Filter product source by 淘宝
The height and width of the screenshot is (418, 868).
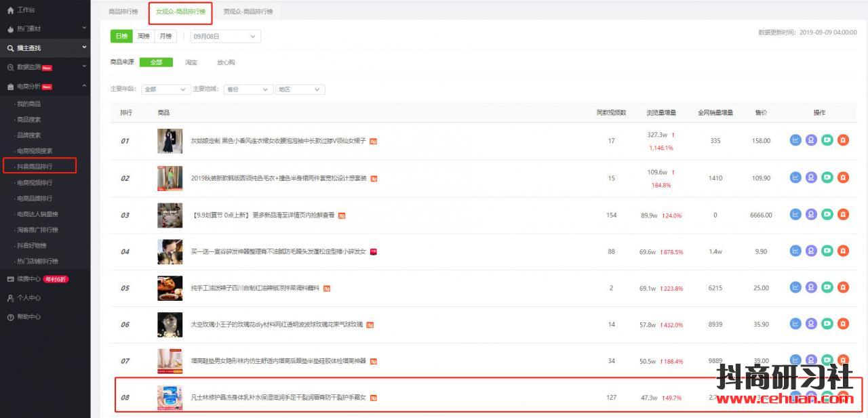[x=191, y=62]
